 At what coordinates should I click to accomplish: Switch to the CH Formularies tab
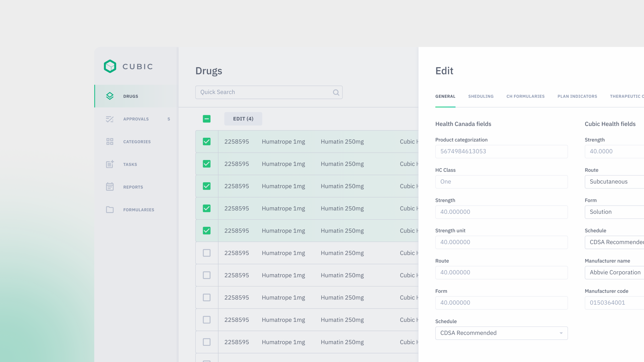coord(525,96)
